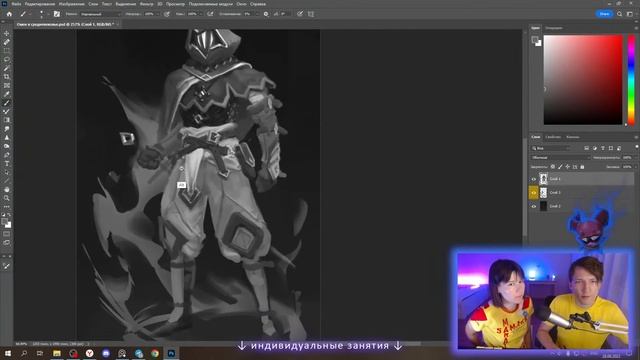The height and width of the screenshot is (360, 640).
Task: Click the blue Share button
Action: [604, 14]
